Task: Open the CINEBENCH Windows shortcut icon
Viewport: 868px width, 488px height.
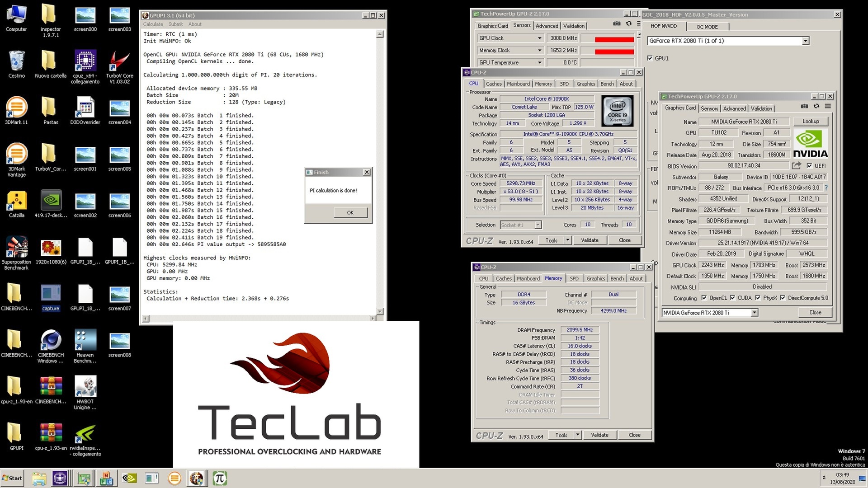Action: coord(51,346)
